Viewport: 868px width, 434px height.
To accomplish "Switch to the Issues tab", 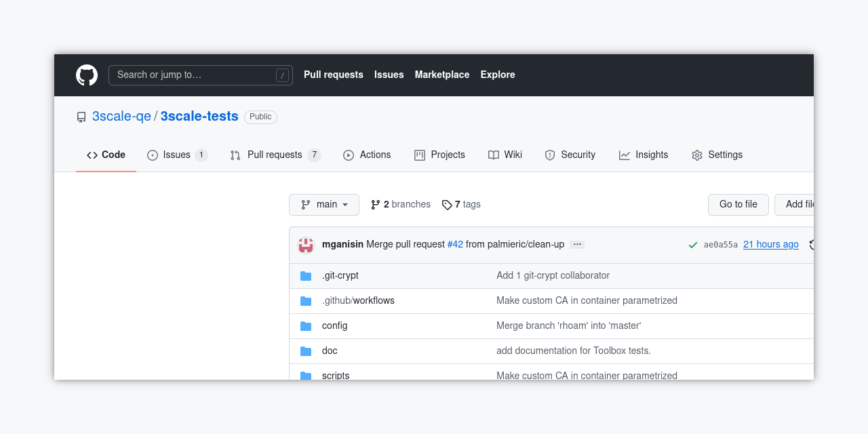I will pyautogui.click(x=176, y=155).
